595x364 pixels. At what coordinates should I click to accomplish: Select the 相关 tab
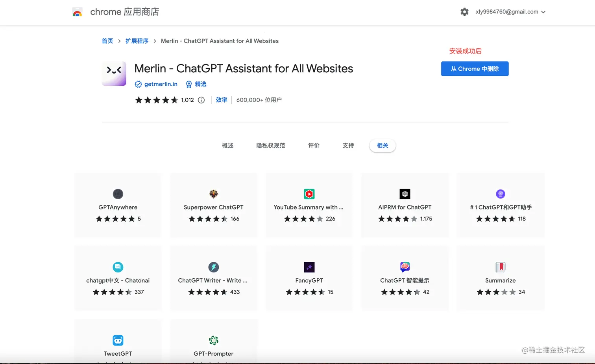(382, 145)
